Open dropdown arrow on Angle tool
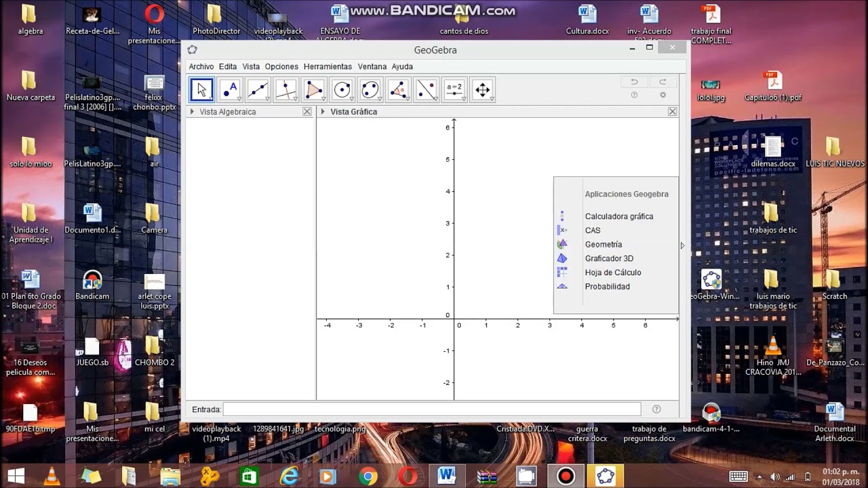Viewport: 868px width, 488px height. 408,100
